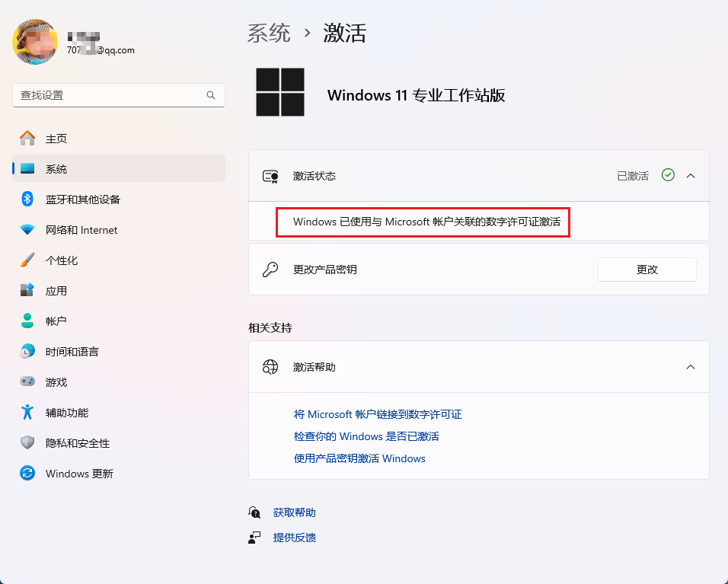The image size is (728, 584).
Task: Click the 已激活 status text
Action: pyautogui.click(x=633, y=176)
